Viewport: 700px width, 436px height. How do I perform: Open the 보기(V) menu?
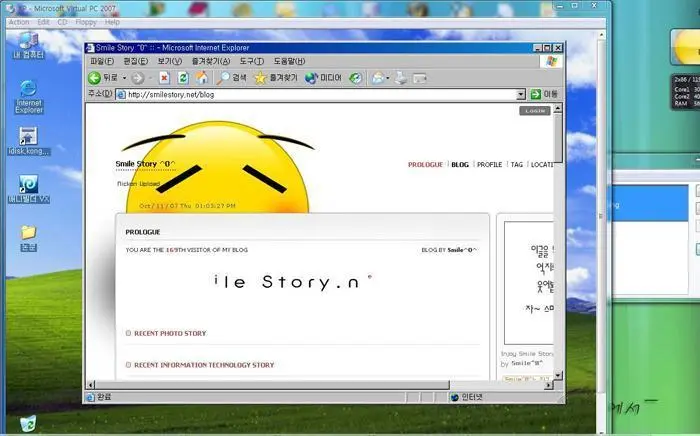tap(169, 61)
